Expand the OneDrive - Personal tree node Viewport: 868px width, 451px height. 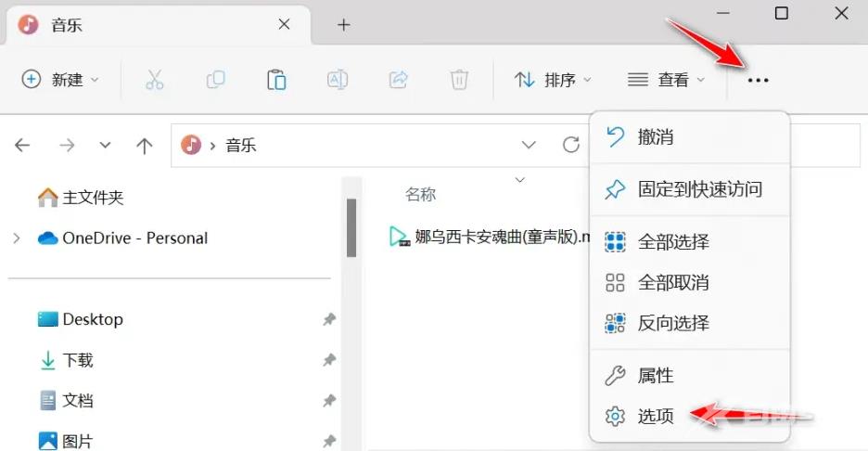click(17, 238)
